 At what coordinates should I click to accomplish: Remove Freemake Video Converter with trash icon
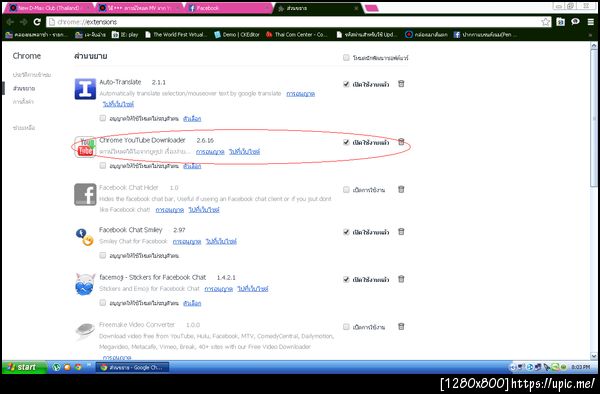[401, 326]
